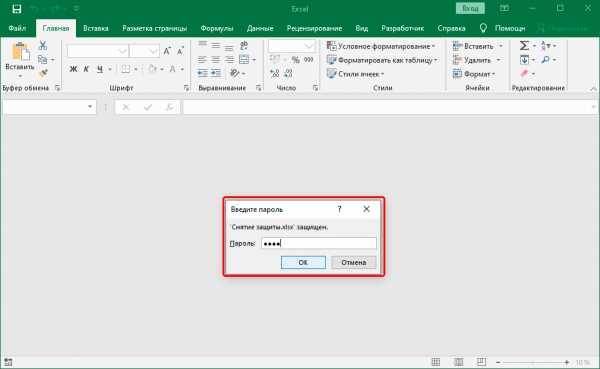Switch to the Формулы tab
The width and height of the screenshot is (600, 369).
217,28
